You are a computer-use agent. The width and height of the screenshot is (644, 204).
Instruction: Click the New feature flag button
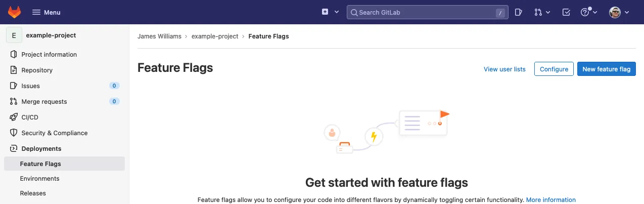pyautogui.click(x=606, y=69)
